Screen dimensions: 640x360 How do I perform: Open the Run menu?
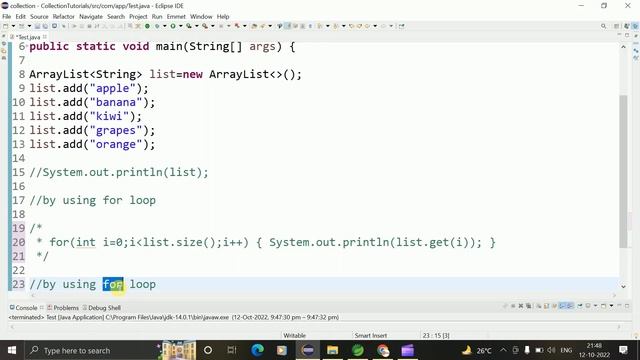tap(157, 17)
